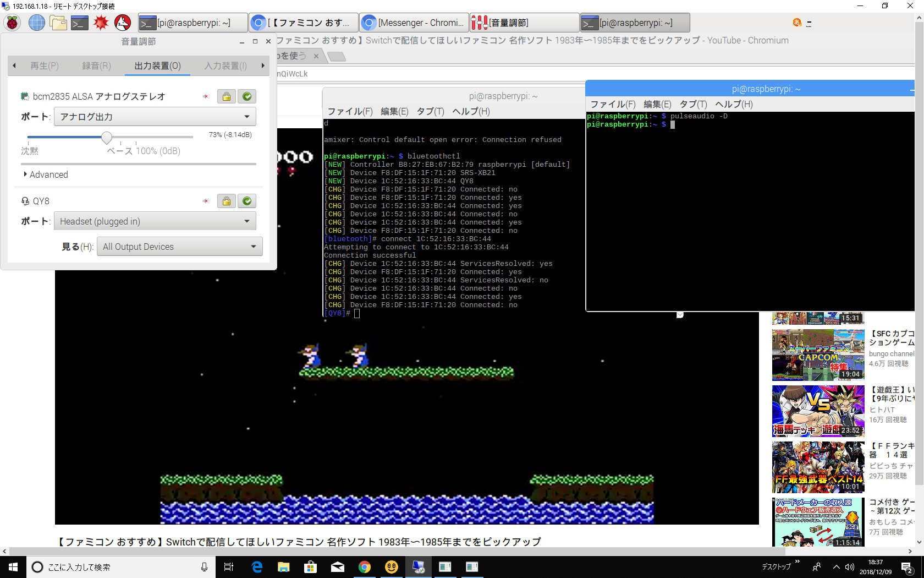Switch to the 音量調節 task button

pos(525,23)
